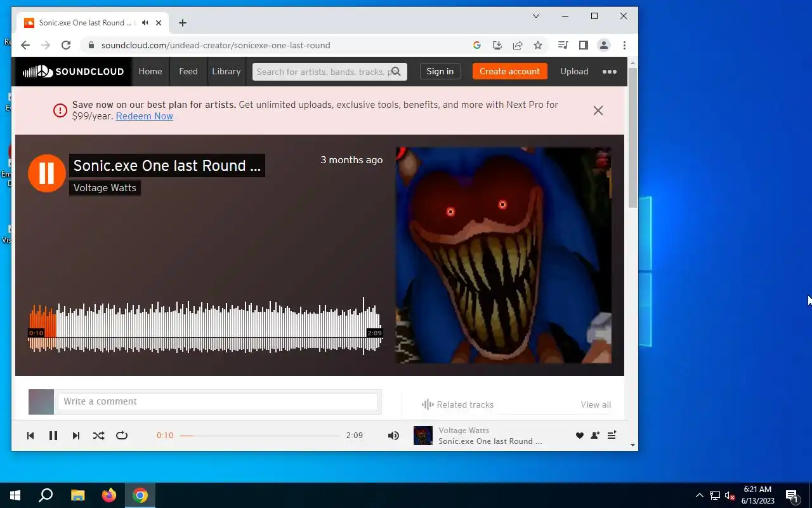Image resolution: width=812 pixels, height=508 pixels.
Task: Click the comment user avatar
Action: (41, 402)
